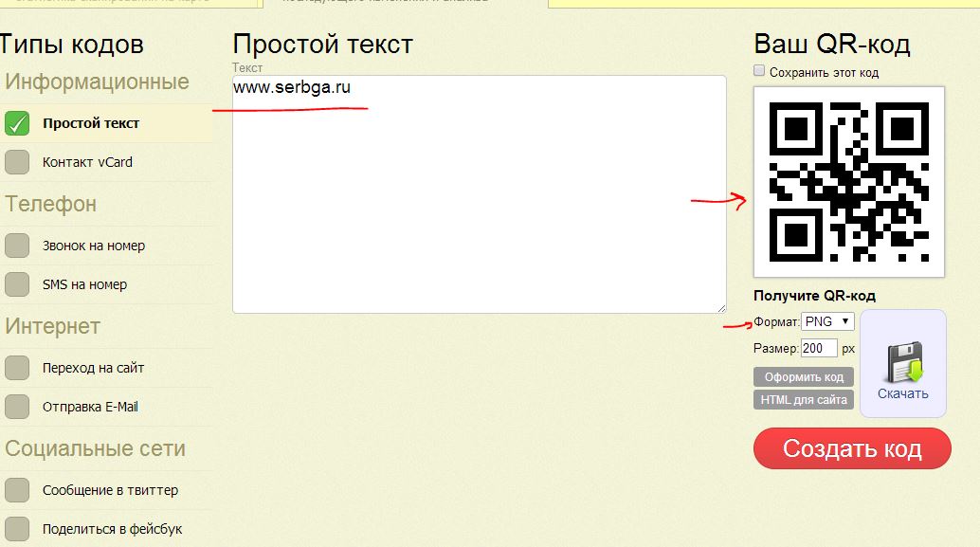Click the Размер pixel size field
980x547 pixels.
pyautogui.click(x=819, y=348)
